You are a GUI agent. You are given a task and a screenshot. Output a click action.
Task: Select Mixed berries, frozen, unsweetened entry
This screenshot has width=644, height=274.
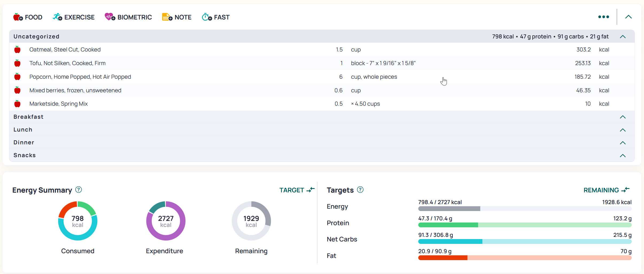point(322,90)
